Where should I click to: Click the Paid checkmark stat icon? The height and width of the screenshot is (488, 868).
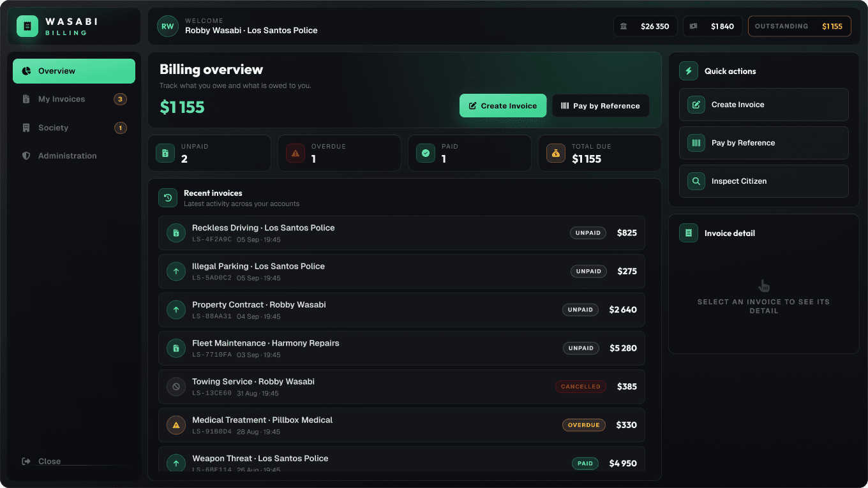point(426,153)
